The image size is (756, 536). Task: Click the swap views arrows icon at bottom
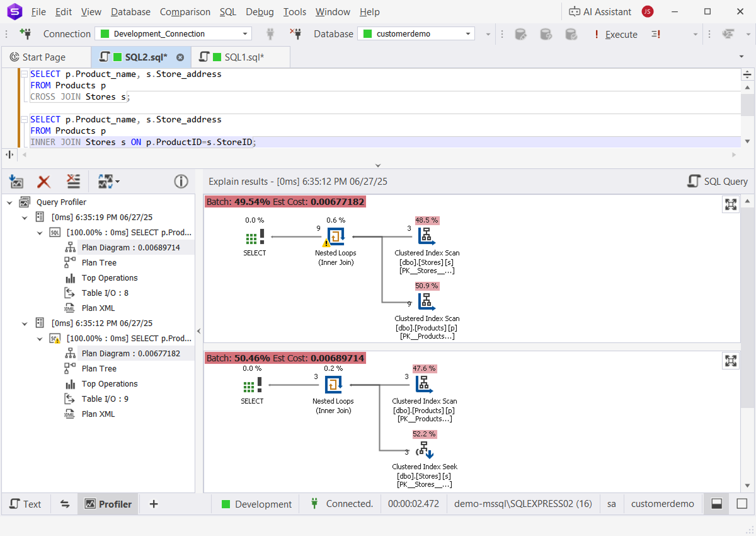[64, 504]
